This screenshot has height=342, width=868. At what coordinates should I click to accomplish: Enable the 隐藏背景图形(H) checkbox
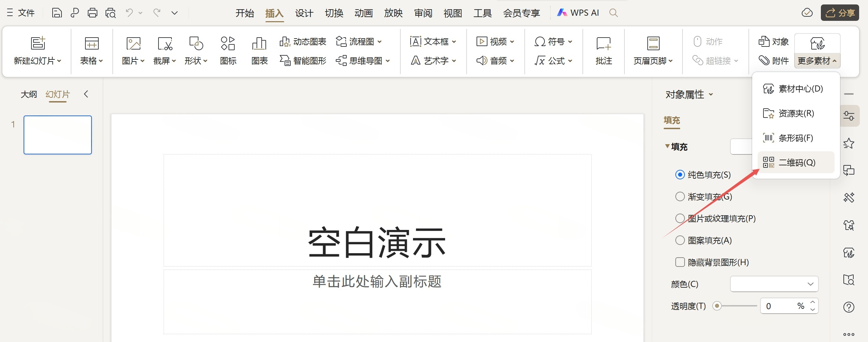[680, 262]
